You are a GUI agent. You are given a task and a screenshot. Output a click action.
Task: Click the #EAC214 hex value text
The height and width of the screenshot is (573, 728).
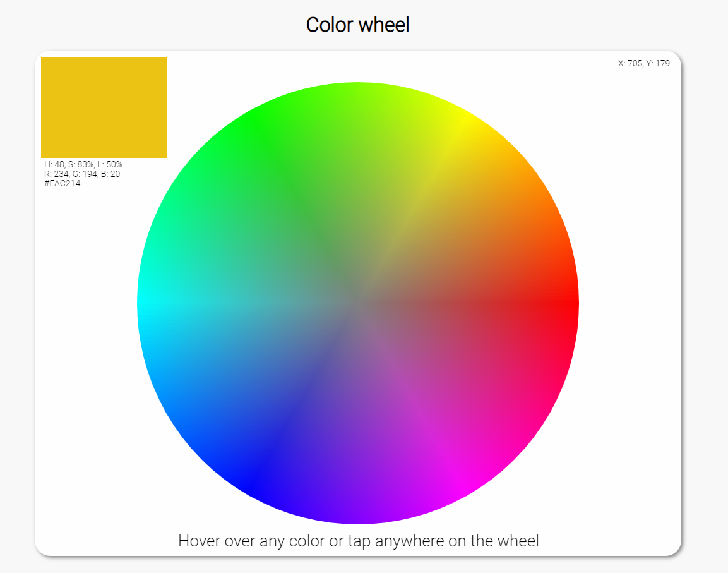pos(63,183)
